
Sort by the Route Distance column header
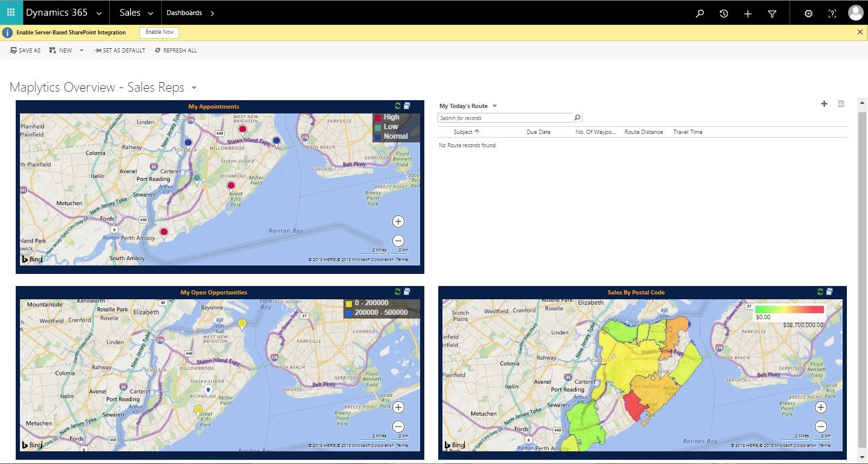coord(643,132)
